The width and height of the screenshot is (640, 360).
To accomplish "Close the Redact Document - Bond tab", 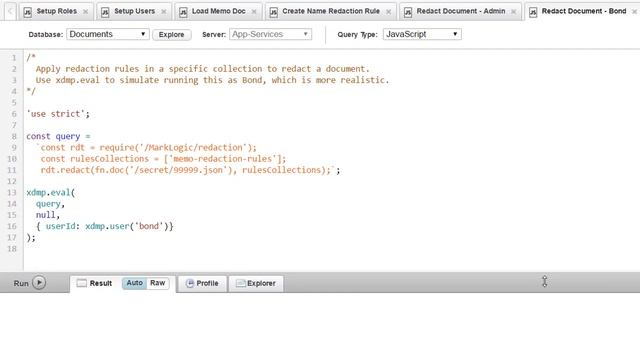I will point(634,12).
